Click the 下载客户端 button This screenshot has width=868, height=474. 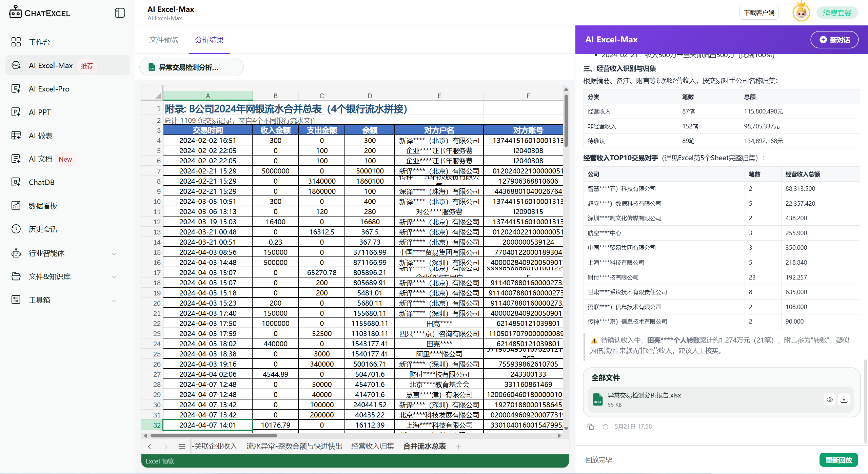click(x=759, y=13)
